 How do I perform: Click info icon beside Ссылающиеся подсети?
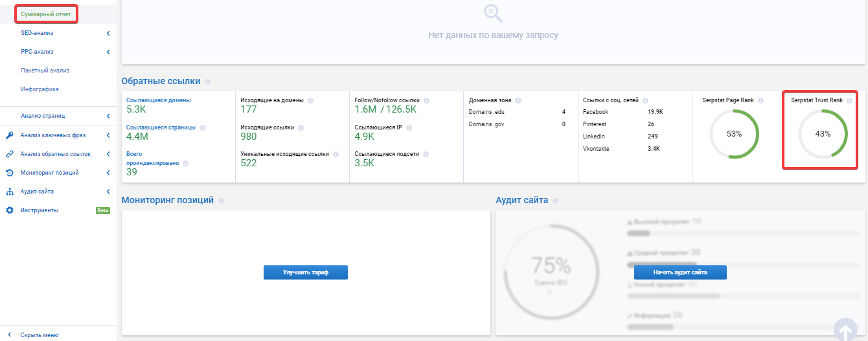click(x=426, y=154)
